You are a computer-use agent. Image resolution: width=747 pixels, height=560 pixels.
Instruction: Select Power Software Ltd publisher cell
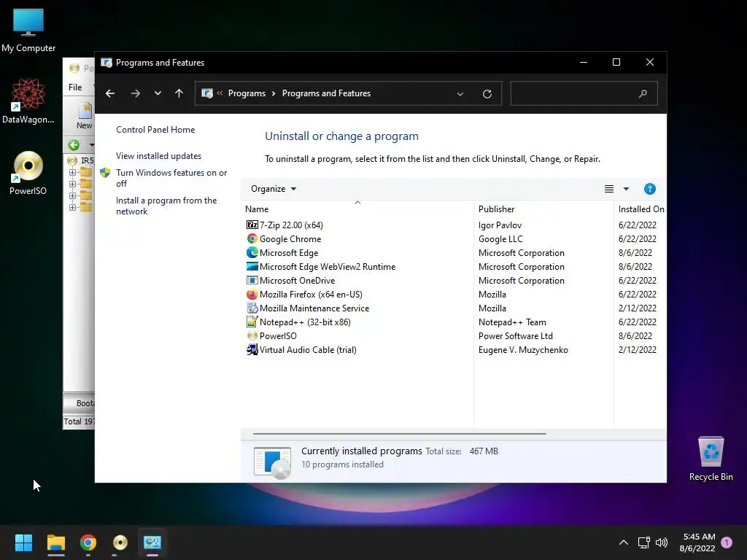tap(516, 335)
